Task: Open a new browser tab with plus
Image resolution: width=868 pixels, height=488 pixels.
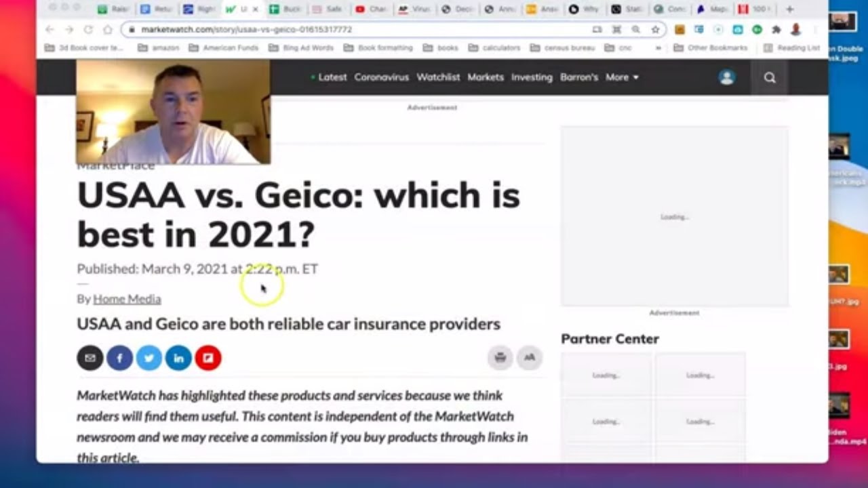Action: [789, 9]
